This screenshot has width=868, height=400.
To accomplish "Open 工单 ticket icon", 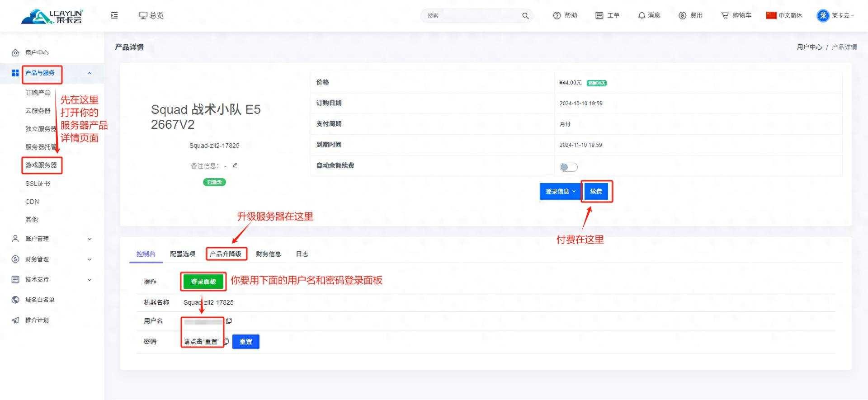I will pyautogui.click(x=599, y=15).
